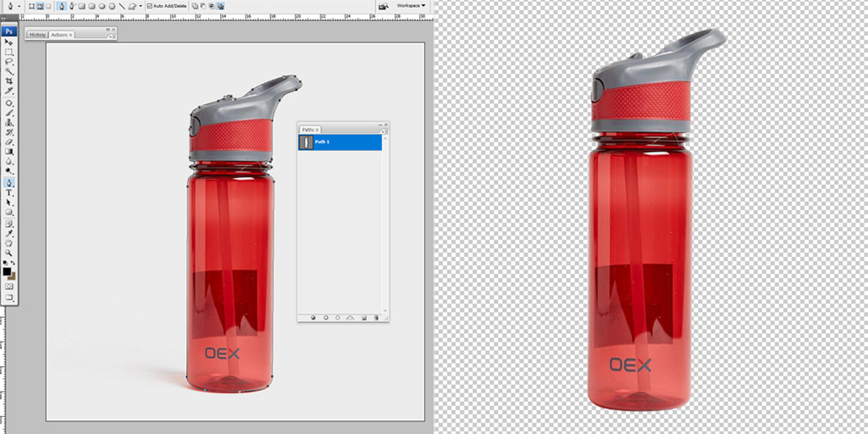
Task: Select the Hand tool
Action: click(8, 242)
